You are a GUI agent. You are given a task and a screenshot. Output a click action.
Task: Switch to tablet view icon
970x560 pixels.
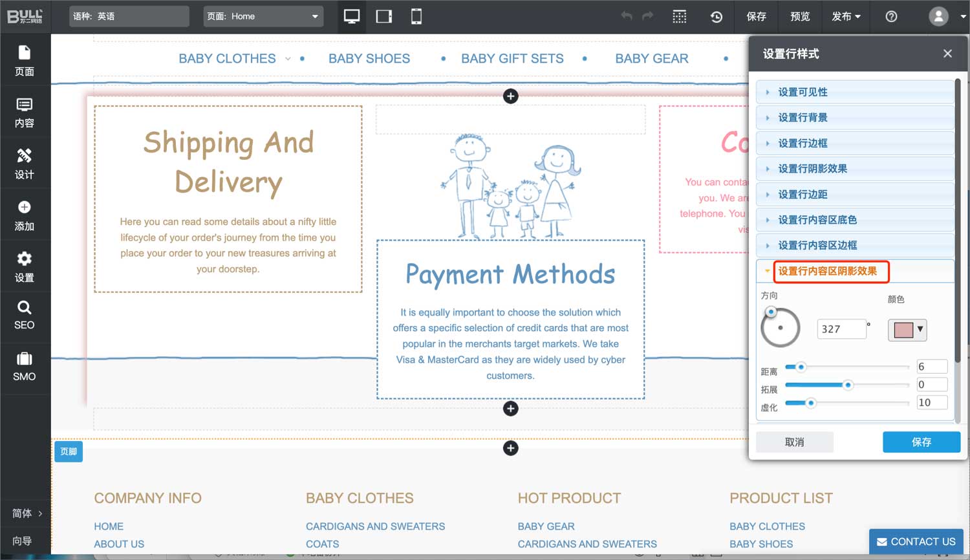pos(384,17)
